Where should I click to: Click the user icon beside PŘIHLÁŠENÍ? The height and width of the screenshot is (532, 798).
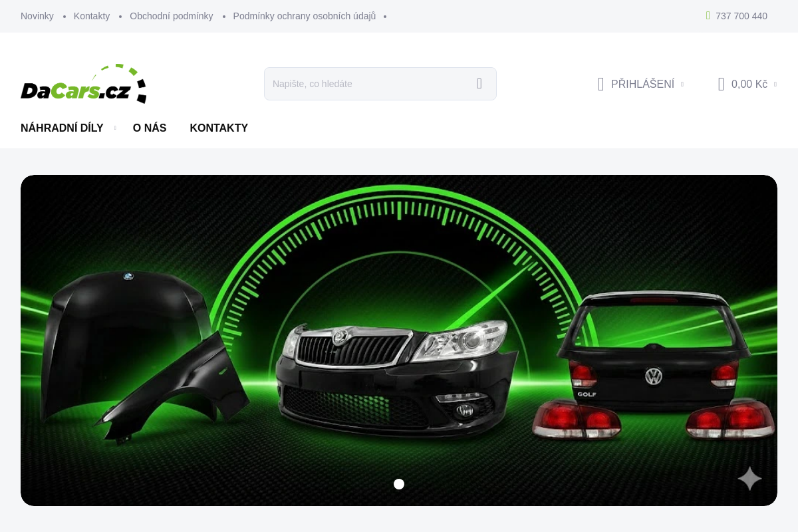click(600, 84)
